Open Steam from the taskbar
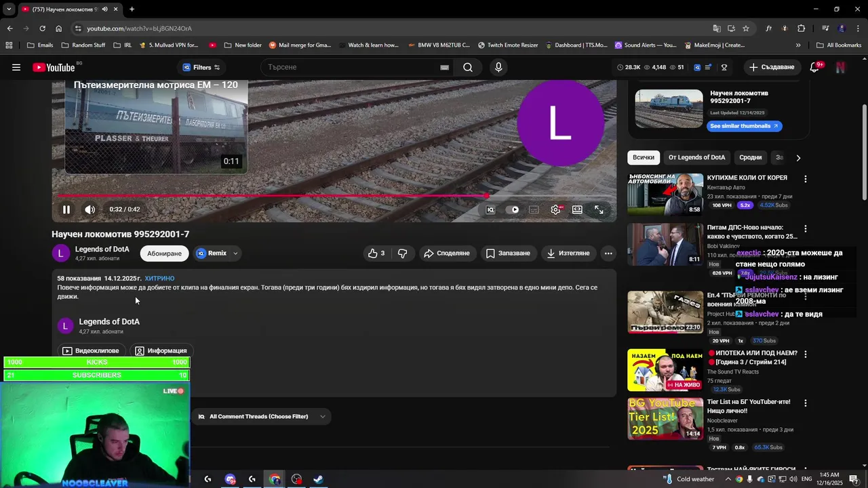The image size is (868, 488). [318, 479]
